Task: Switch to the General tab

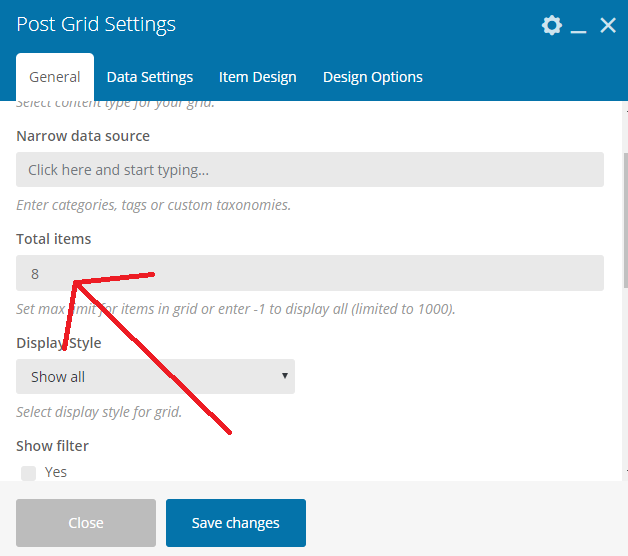Action: click(x=55, y=77)
